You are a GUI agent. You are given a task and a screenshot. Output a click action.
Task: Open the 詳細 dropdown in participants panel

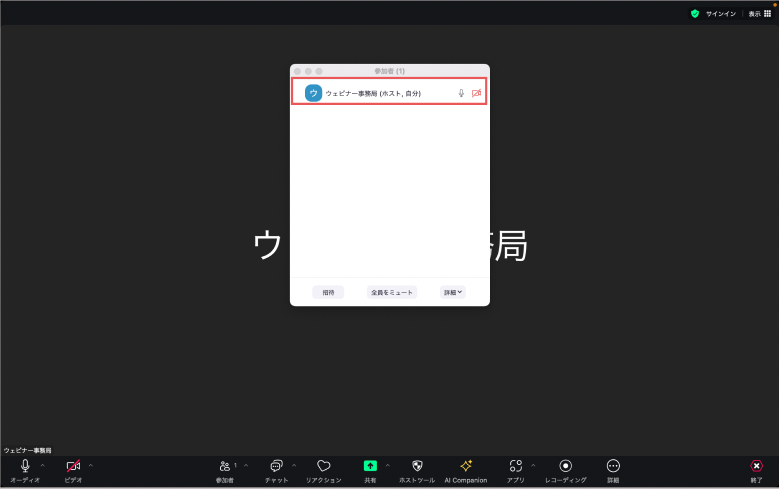(453, 292)
